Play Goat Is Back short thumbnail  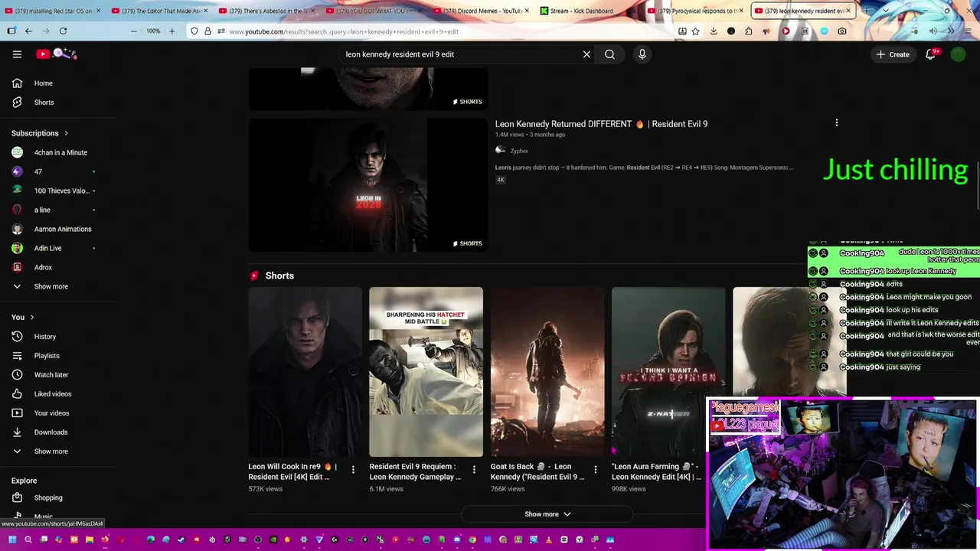(547, 372)
